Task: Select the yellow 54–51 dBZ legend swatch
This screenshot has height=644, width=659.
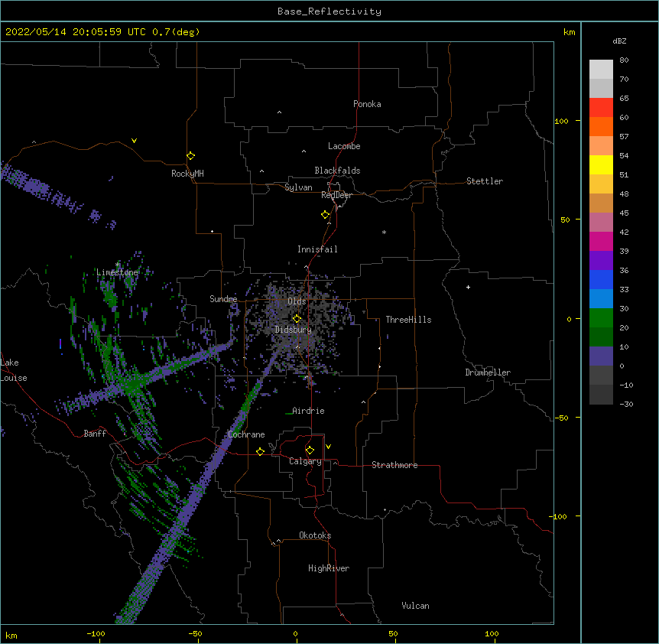Action: point(601,164)
